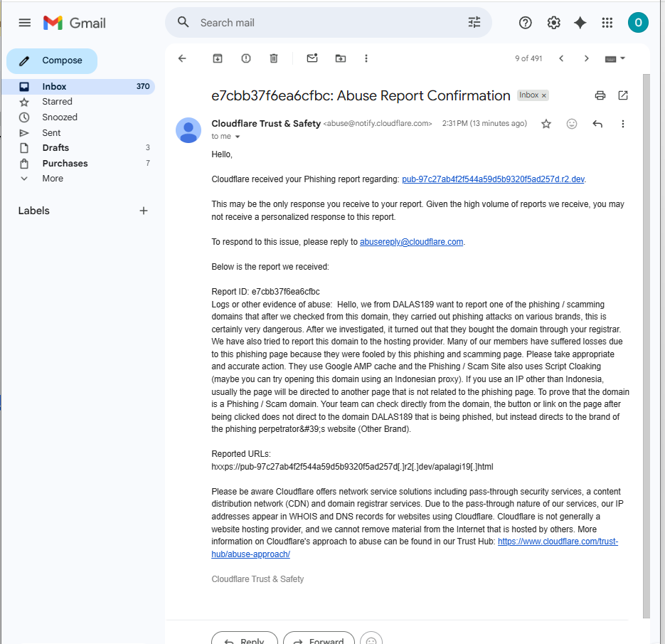This screenshot has width=665, height=644.
Task: Click abusereply@cloudflare.com email link
Action: coord(411,242)
